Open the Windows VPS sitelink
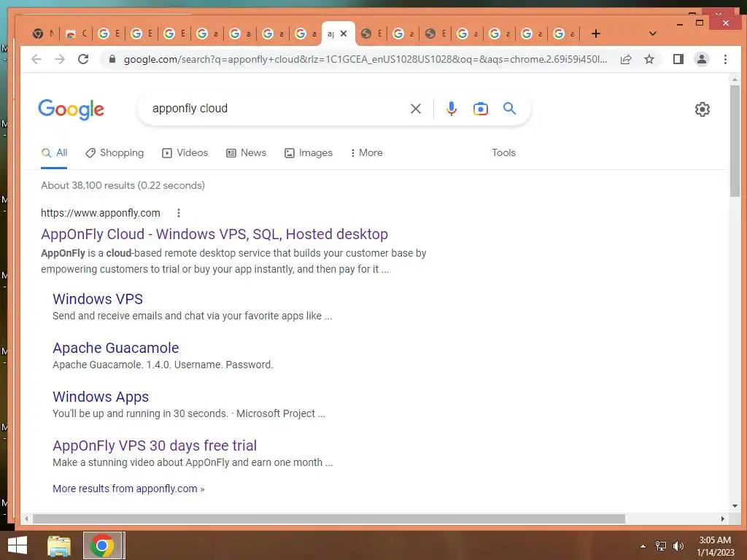The height and width of the screenshot is (560, 747). pyautogui.click(x=98, y=299)
